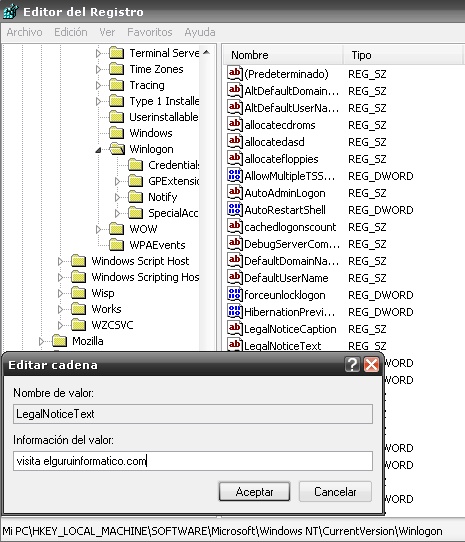Click the Información del valor text field
This screenshot has width=465, height=542.
click(x=193, y=461)
